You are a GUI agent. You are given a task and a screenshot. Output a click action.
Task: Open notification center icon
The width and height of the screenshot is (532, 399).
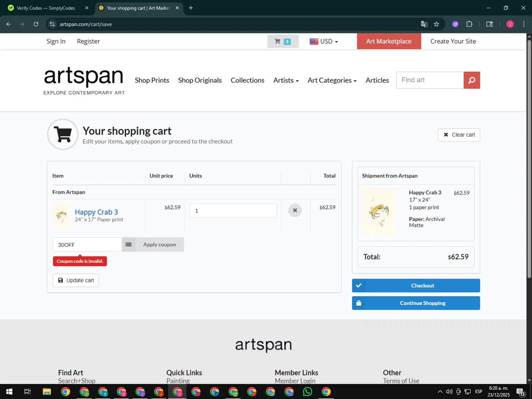click(521, 392)
